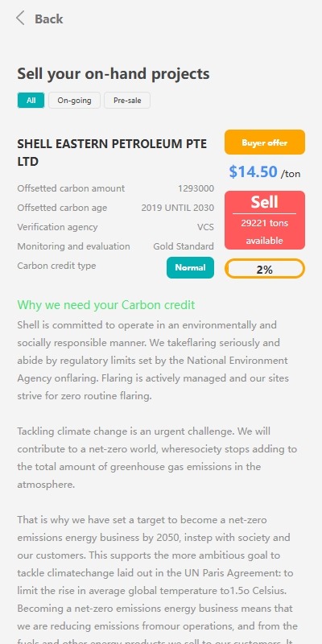Click the paragraph starting 'Shell is committed'
322x644 pixels.
pos(153,360)
